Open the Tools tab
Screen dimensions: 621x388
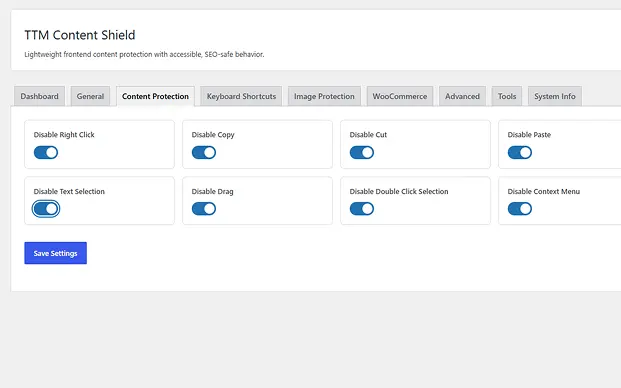click(507, 96)
